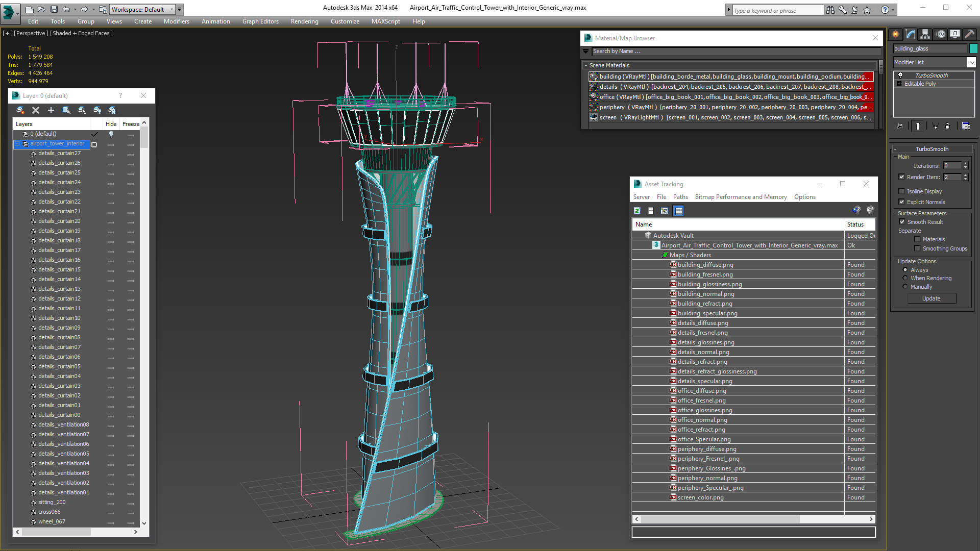This screenshot has height=551, width=980.
Task: Click the building_glass object color swatch
Action: (973, 48)
